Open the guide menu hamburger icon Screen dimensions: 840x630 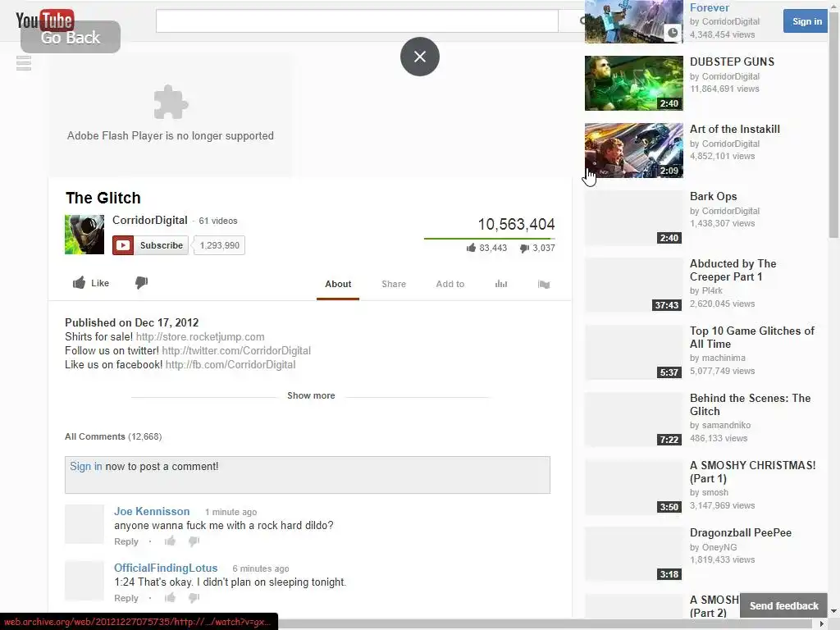tap(24, 64)
